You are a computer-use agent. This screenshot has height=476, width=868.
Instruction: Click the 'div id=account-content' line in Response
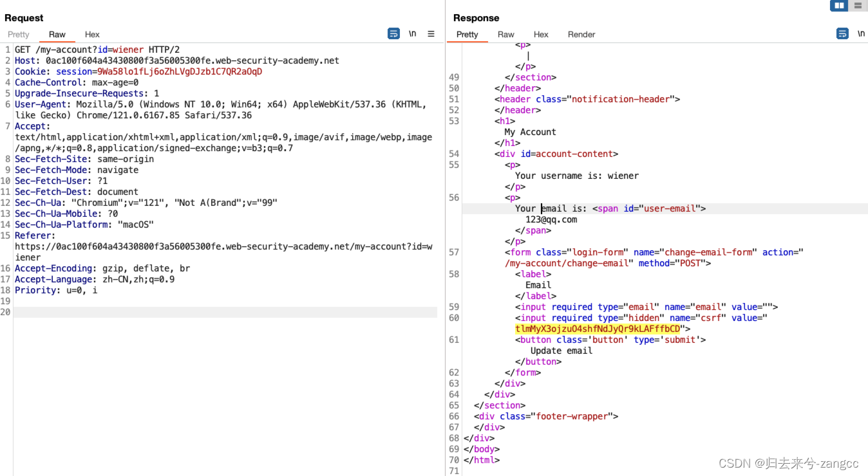pyautogui.click(x=556, y=154)
